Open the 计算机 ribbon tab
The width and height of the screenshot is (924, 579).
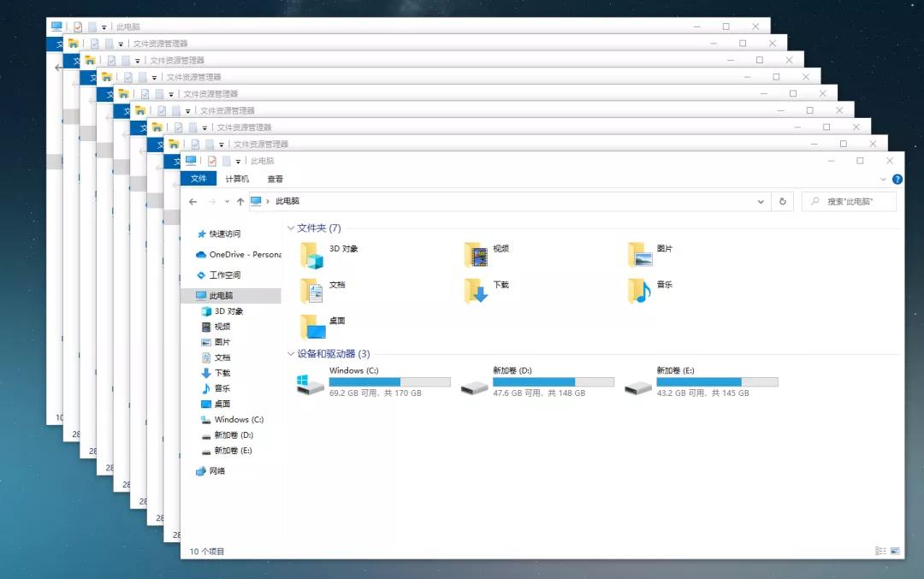click(237, 179)
